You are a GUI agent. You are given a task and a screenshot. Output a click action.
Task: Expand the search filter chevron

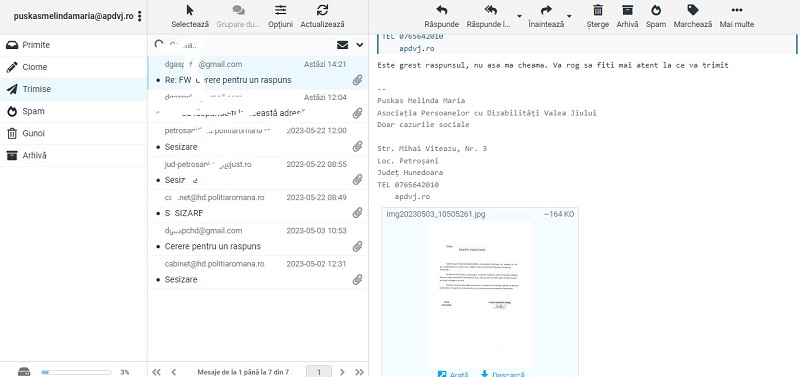click(360, 45)
